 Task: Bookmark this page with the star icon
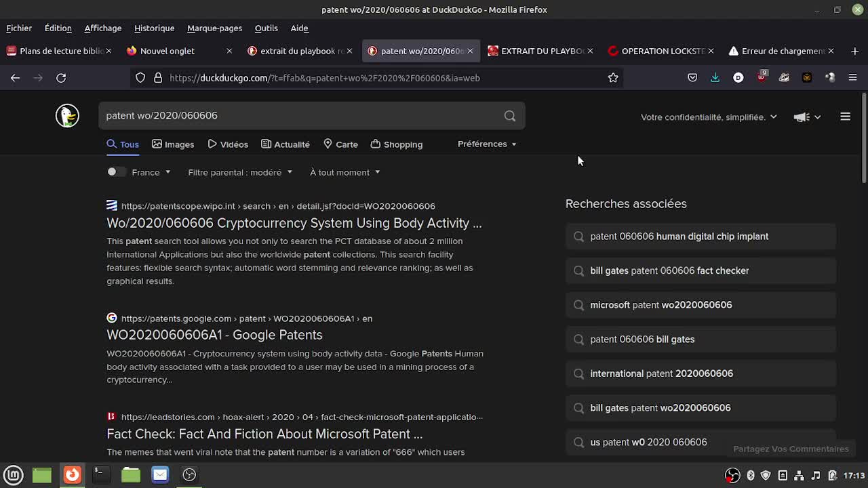pyautogui.click(x=613, y=78)
